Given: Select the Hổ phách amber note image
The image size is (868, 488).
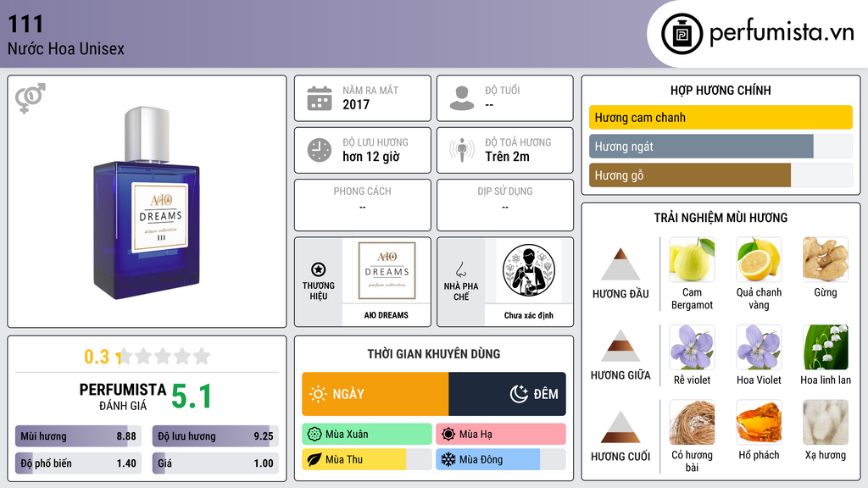Looking at the screenshot, I should [x=759, y=422].
